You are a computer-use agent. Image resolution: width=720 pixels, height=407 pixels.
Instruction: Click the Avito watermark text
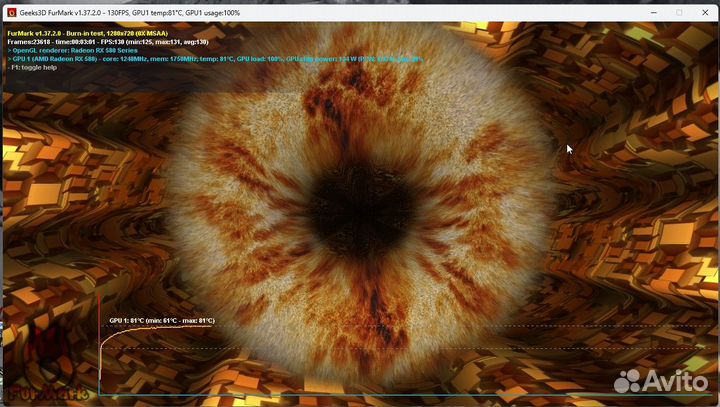[678, 381]
